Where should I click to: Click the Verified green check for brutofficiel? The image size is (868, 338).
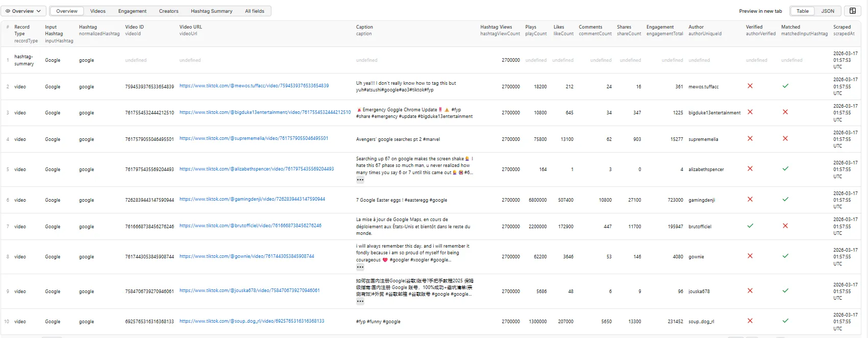750,226
